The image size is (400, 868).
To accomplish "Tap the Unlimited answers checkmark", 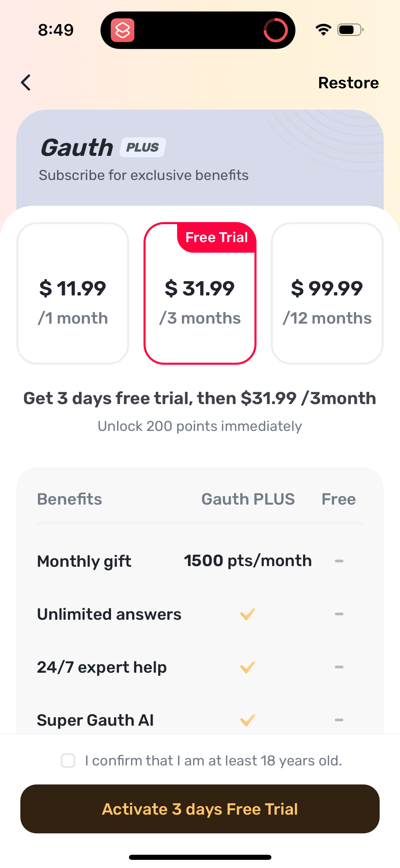I will click(248, 614).
